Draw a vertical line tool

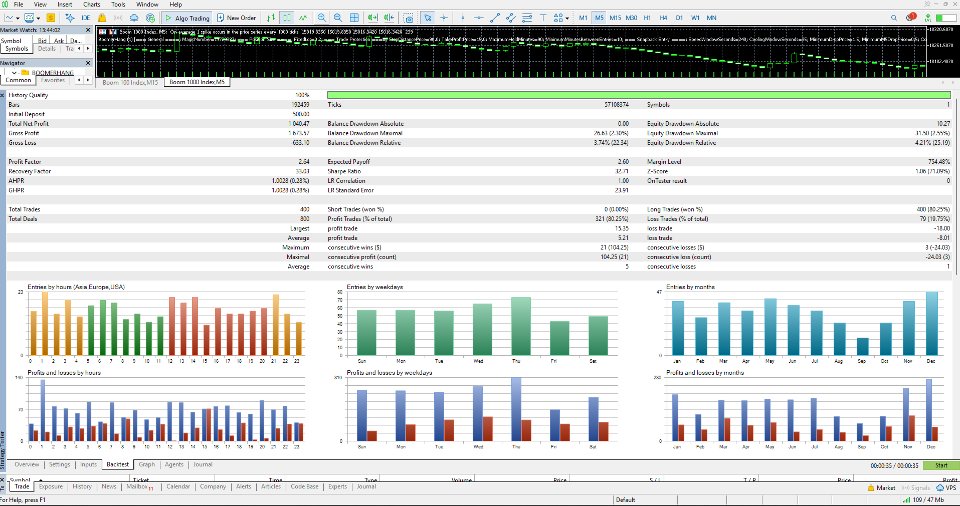tap(462, 18)
